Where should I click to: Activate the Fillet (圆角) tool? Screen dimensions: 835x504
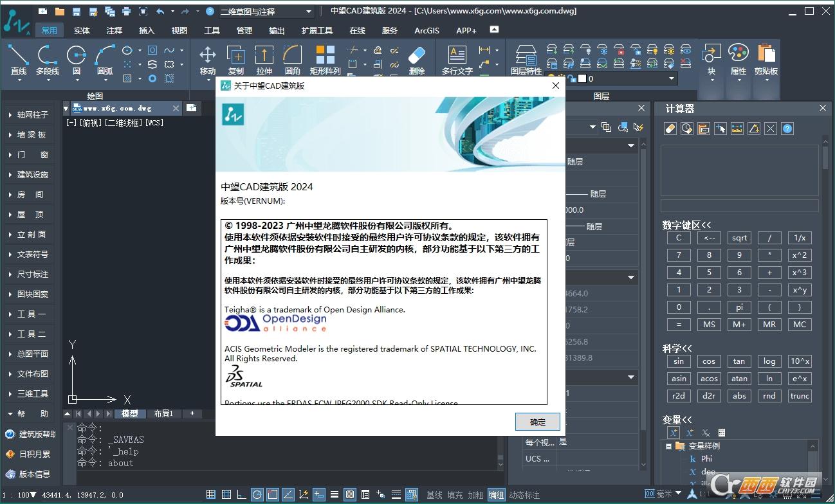293,61
